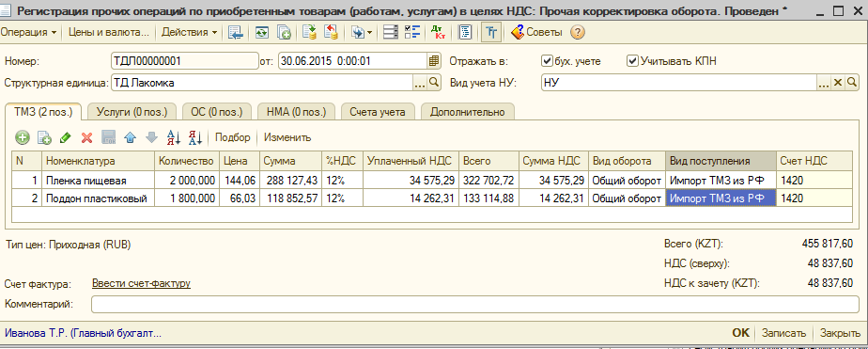The image size is (868, 349).
Task: Switch to the ОС (0 поз.) tab
Action: click(x=217, y=112)
